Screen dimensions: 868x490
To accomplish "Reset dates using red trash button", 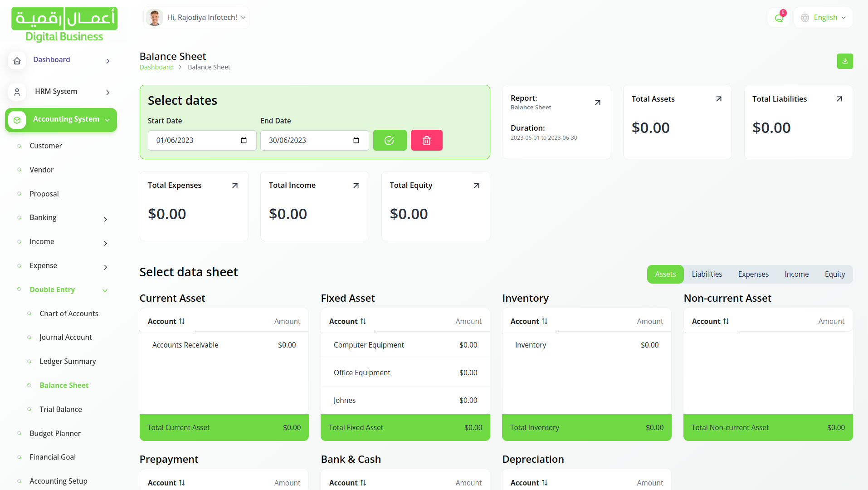I will click(x=426, y=140).
